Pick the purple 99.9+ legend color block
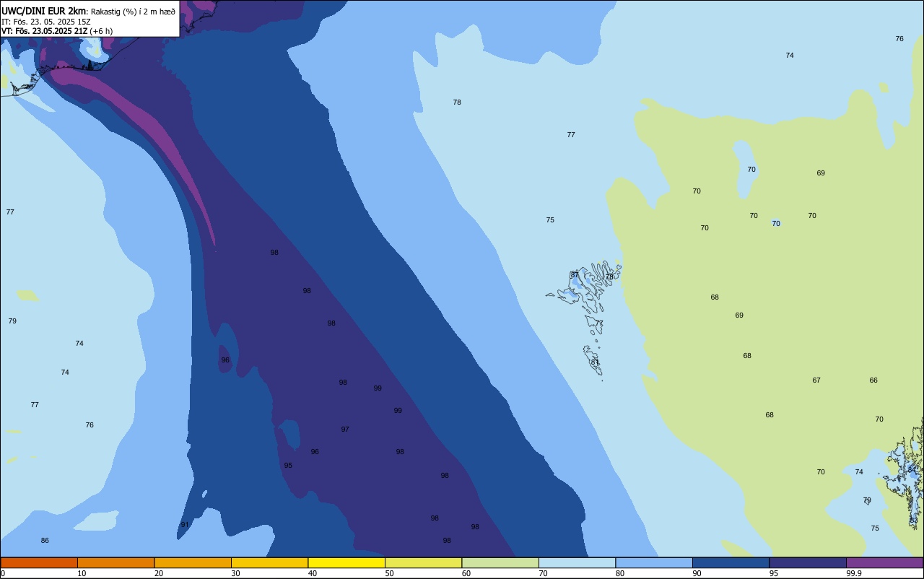 coord(884,562)
